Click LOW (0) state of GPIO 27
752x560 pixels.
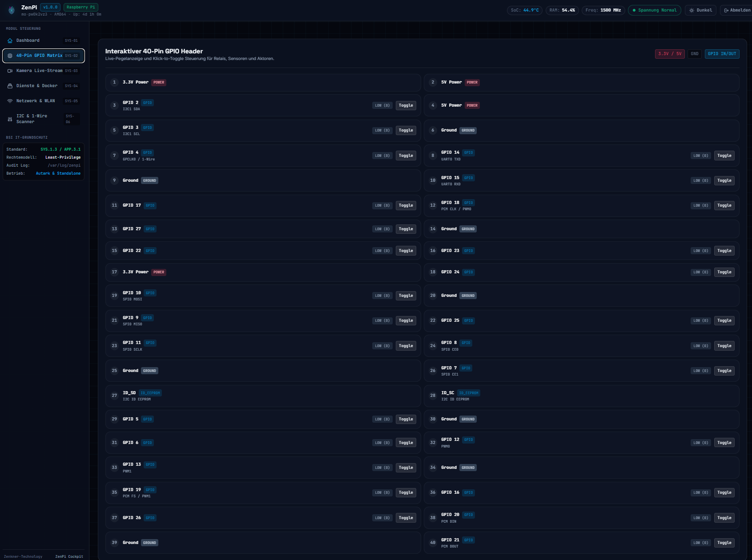[382, 229]
